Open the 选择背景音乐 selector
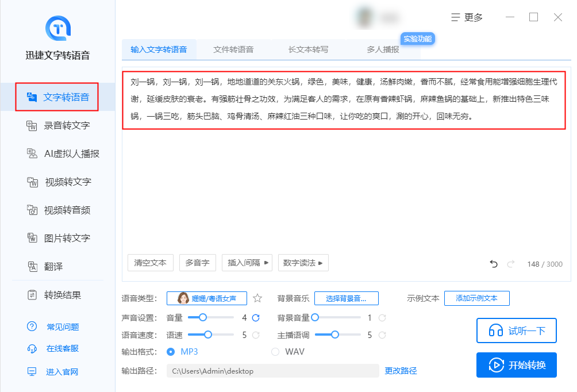 click(x=347, y=298)
